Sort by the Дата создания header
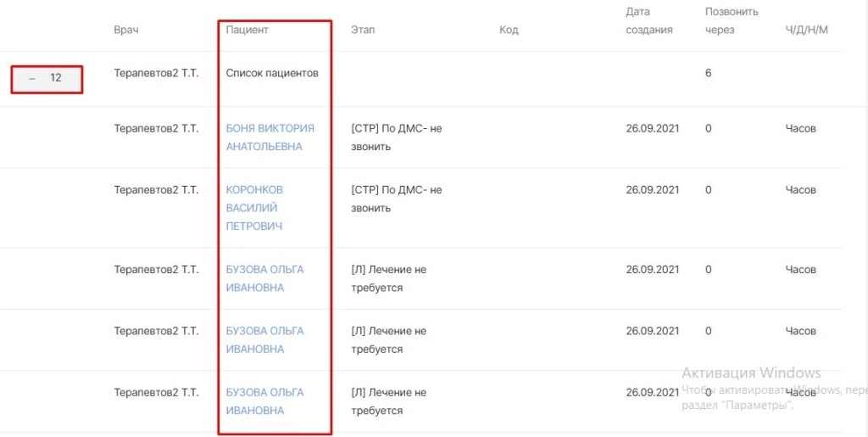868x437 pixels. (x=649, y=20)
